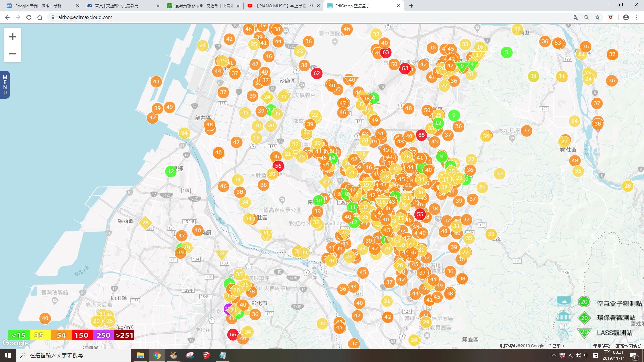Switch to the 風場預報顯示圖 tab

click(x=203, y=6)
